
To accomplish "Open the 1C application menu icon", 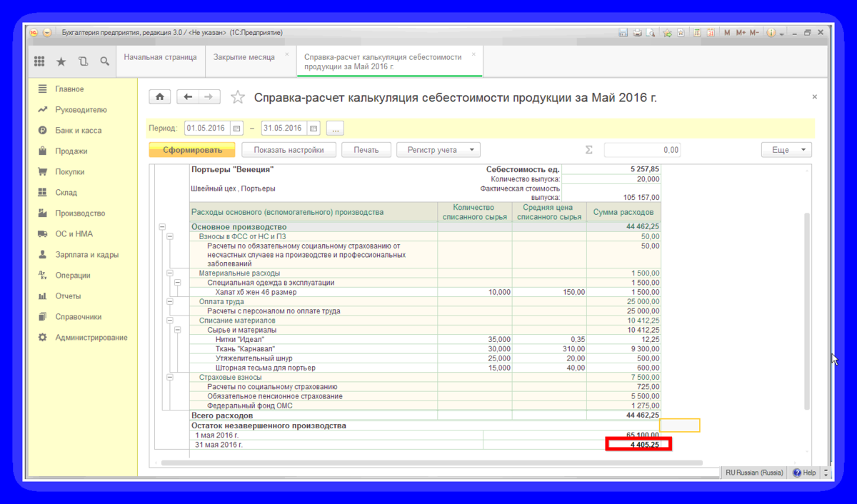I will 33,33.
